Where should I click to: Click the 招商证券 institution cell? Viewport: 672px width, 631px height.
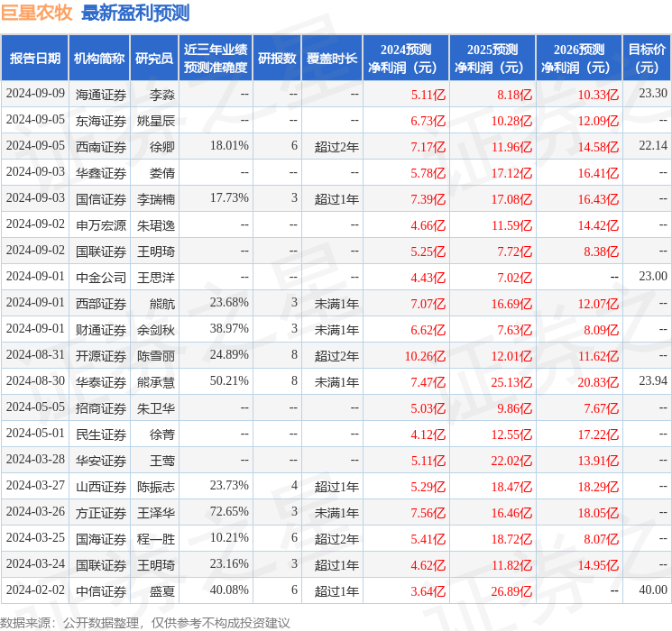pos(101,408)
